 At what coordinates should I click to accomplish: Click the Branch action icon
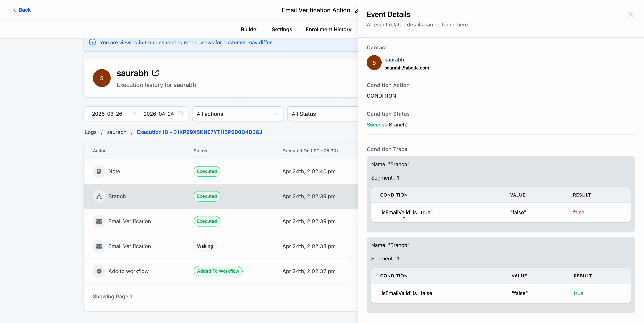[99, 196]
